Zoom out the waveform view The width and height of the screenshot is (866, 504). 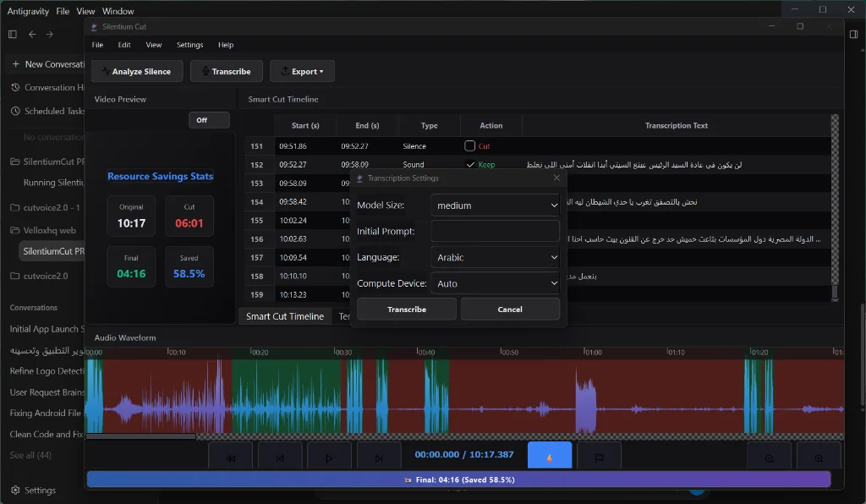pos(769,457)
